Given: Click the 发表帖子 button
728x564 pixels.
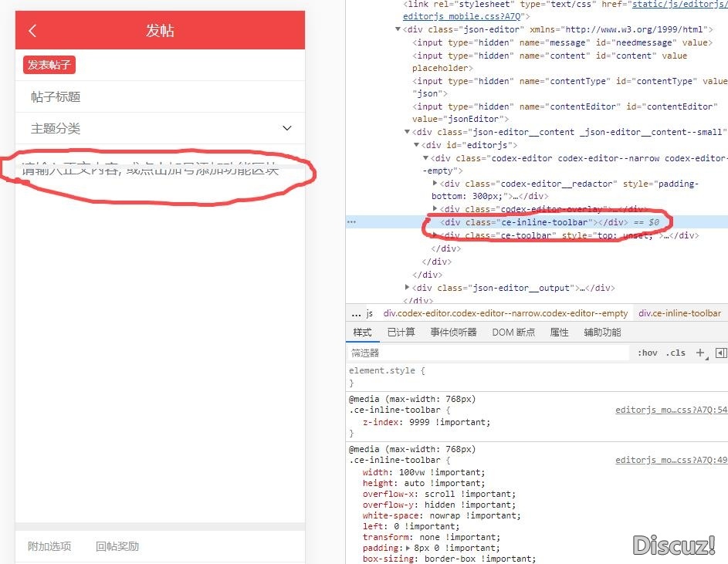Looking at the screenshot, I should [x=49, y=65].
